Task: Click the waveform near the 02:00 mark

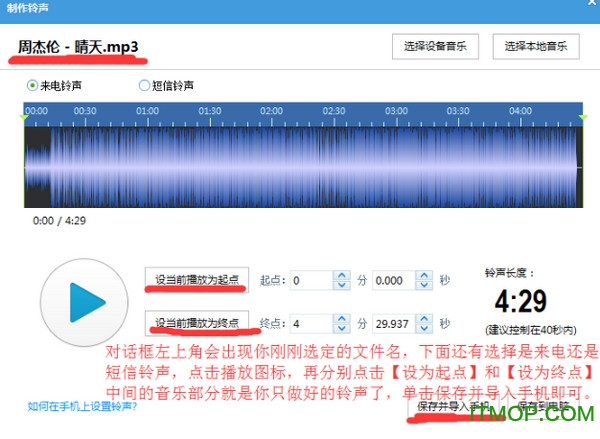Action: 272,167
